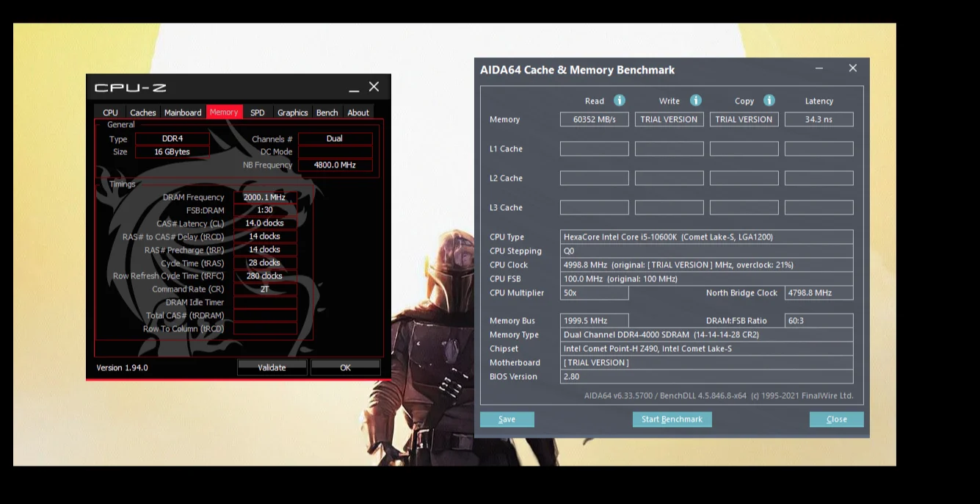Click the Validate button in CPU-Z
The image size is (980, 504).
pyautogui.click(x=272, y=367)
